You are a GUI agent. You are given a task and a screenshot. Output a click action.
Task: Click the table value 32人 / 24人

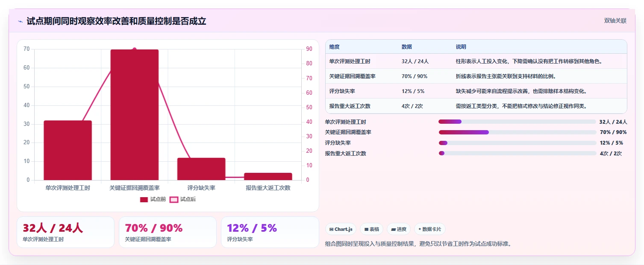[415, 61]
